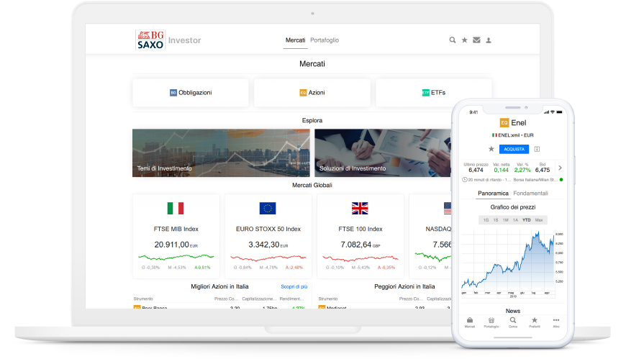Tap the News heading on phone
Image resolution: width=644 pixels, height=359 pixels.
(513, 311)
